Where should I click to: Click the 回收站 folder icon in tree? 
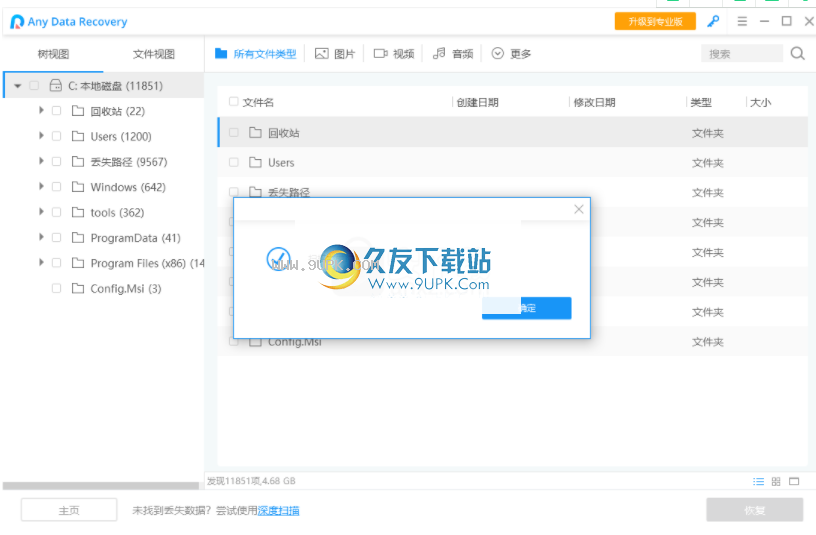point(78,111)
